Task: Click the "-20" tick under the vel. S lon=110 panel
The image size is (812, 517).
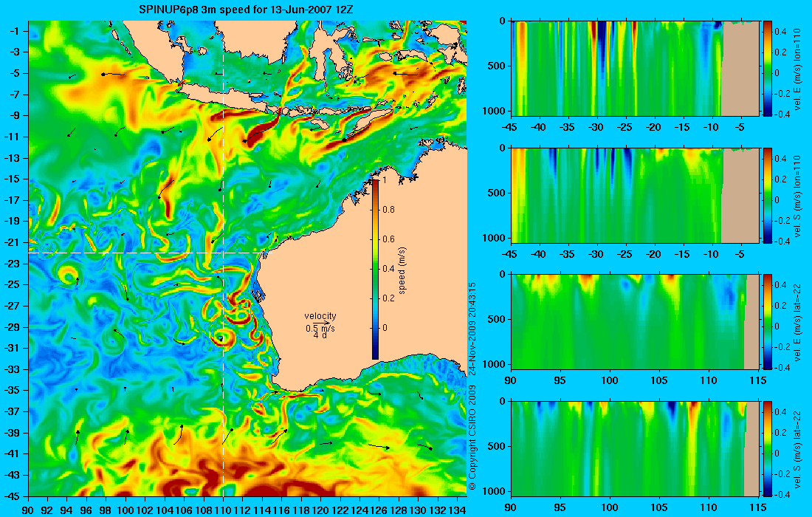Action: 654,254
